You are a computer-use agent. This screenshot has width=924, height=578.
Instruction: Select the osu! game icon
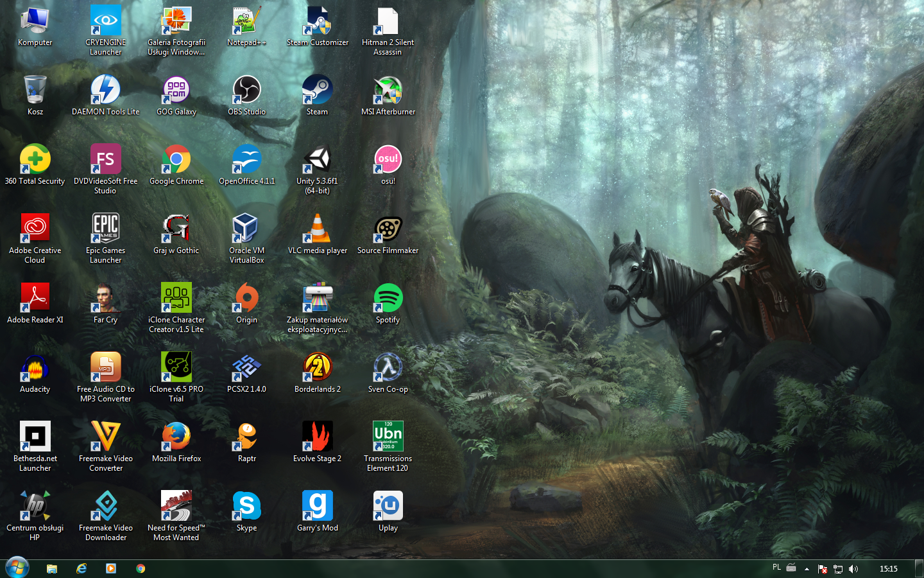(388, 164)
